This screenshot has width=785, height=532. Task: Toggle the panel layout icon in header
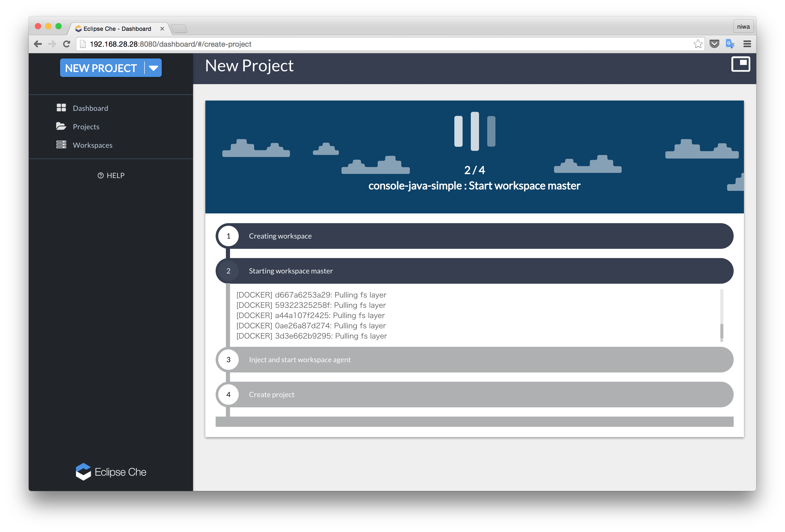point(740,64)
